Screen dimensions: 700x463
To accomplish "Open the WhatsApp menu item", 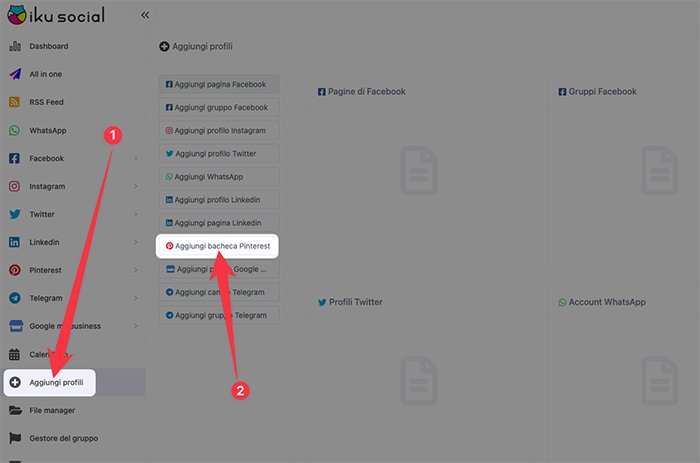I will tap(48, 130).
